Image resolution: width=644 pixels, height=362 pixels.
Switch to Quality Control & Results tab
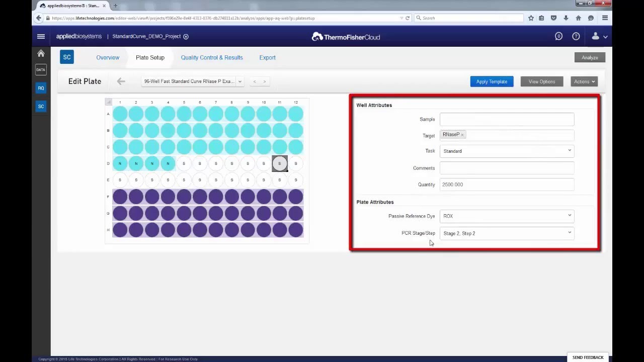click(212, 57)
